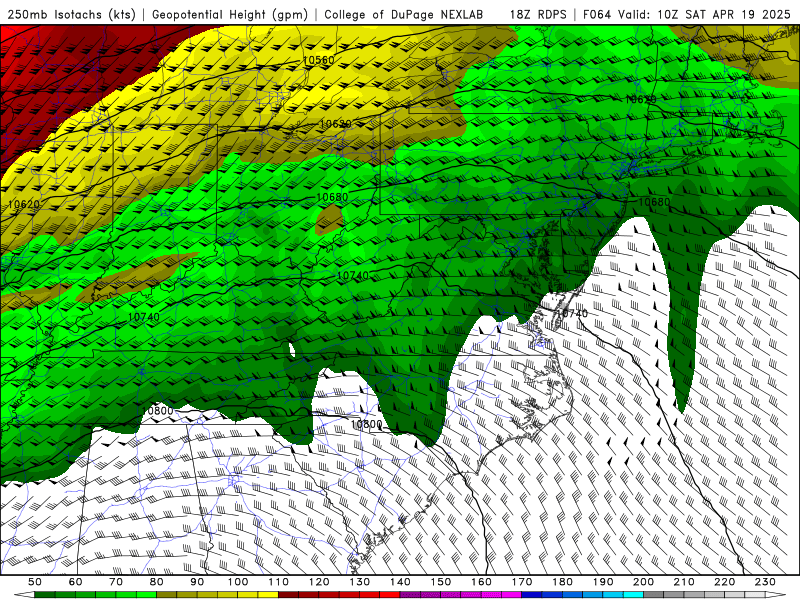Screen dimensions: 800x600
Task: Select the bright yellow swatch ending at 110
Action: pos(268,595)
